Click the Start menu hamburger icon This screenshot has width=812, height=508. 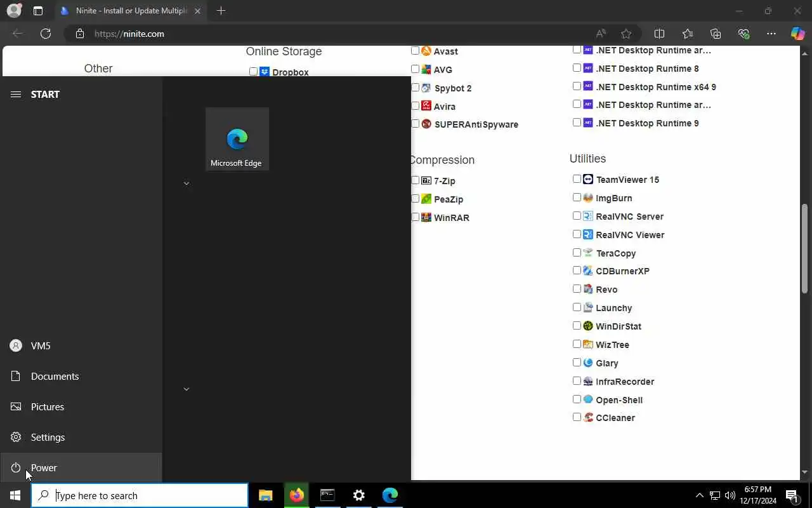(16, 94)
